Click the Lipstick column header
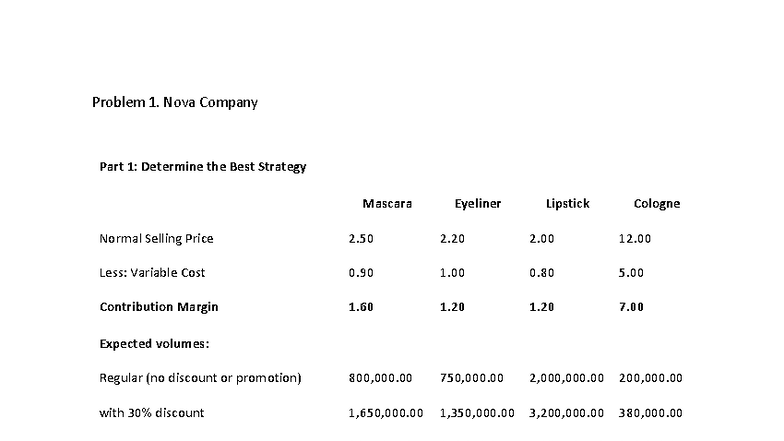This screenshot has width=784, height=441. click(567, 203)
